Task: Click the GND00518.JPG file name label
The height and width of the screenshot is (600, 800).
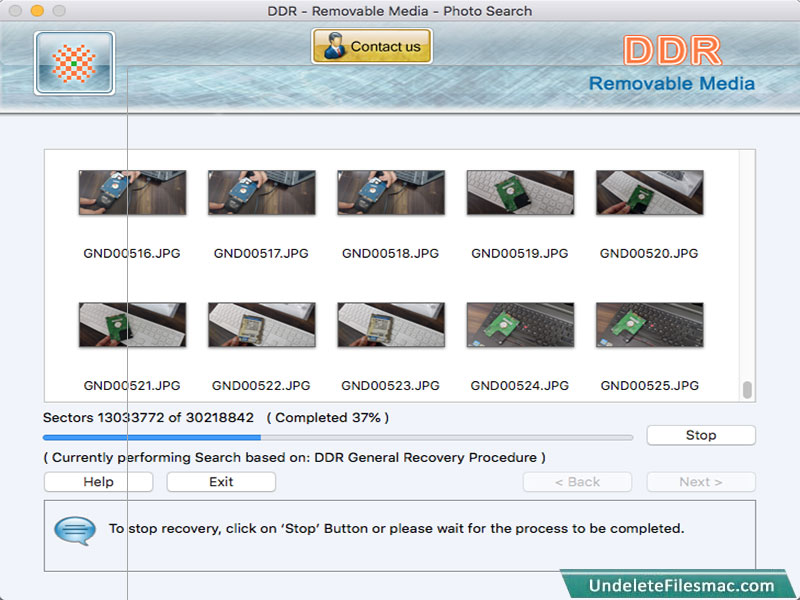Action: tap(390, 253)
